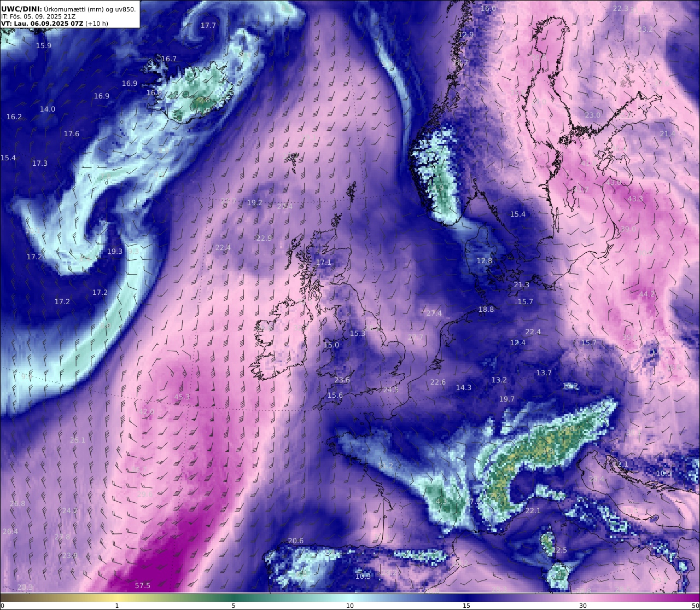
Task: Click the 17.3 value on the map
Action: [40, 164]
